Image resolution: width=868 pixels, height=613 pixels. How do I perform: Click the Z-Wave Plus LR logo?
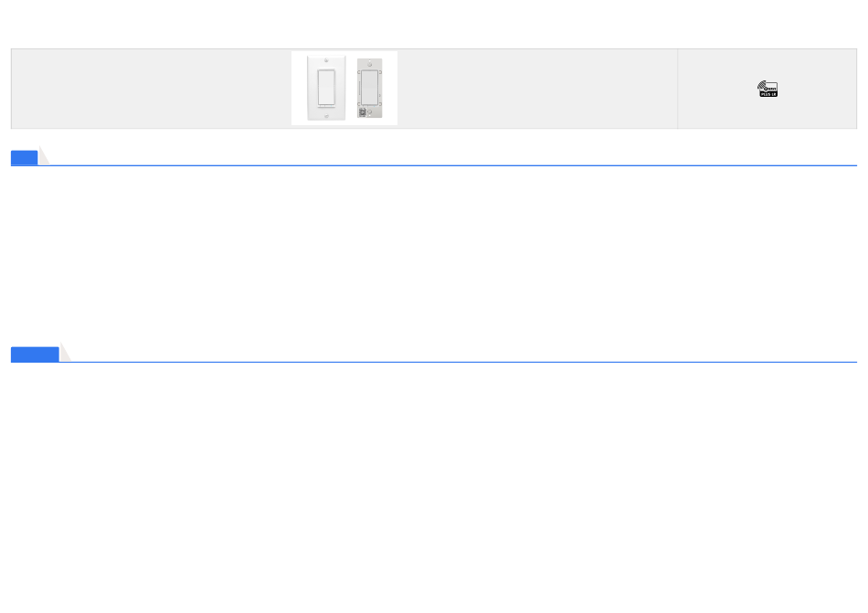[767, 89]
